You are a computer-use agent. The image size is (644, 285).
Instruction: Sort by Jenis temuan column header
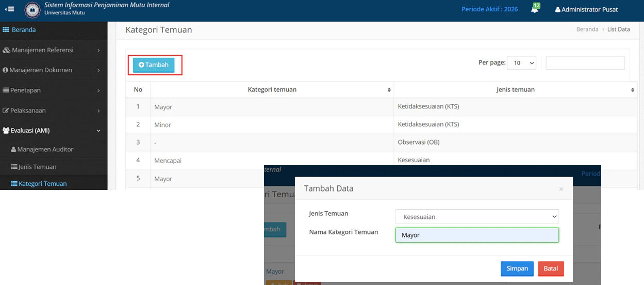[516, 90]
